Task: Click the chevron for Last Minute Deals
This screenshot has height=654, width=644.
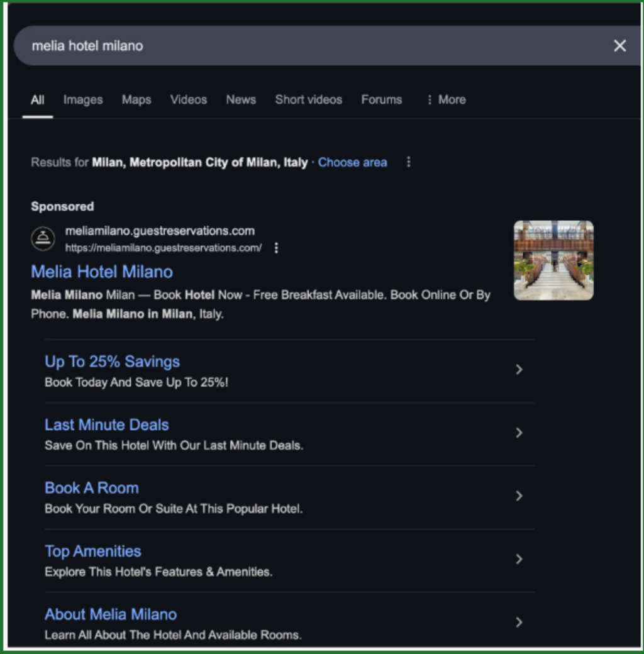Action: pos(519,433)
